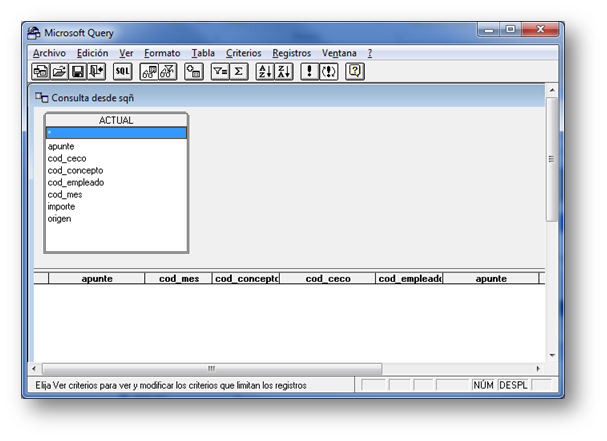Click the Query Now exclamation icon
Viewport: 607px width, 441px height.
310,72
